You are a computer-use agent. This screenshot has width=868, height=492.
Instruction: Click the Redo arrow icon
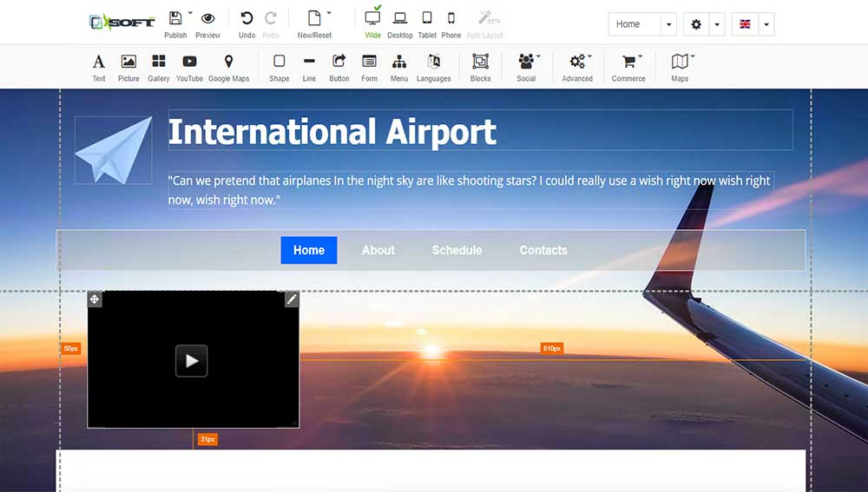(x=271, y=18)
